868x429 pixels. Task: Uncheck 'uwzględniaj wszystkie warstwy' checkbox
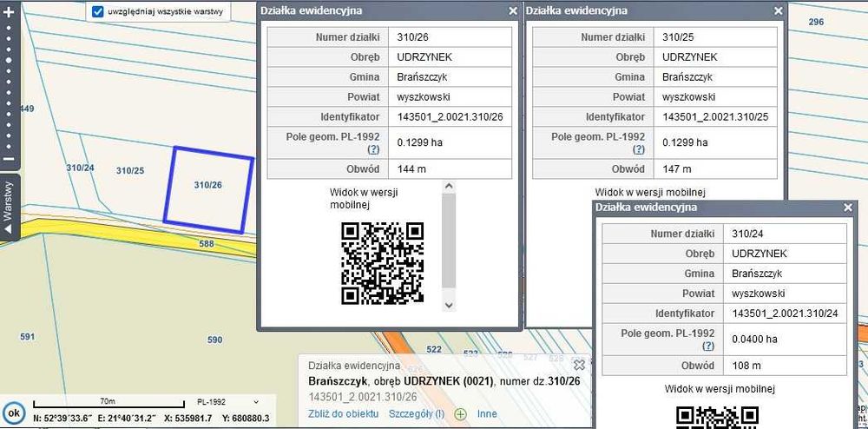pos(98,11)
